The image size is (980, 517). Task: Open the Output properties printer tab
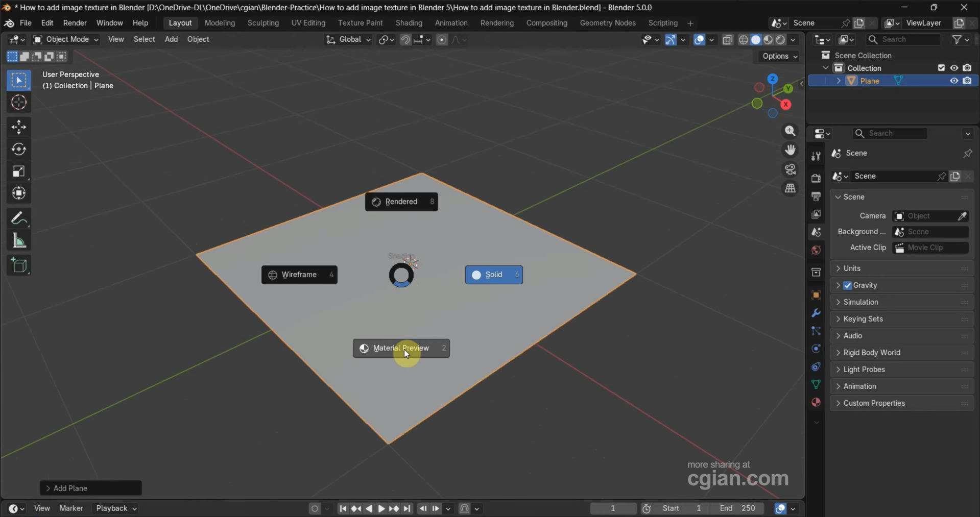click(x=816, y=196)
